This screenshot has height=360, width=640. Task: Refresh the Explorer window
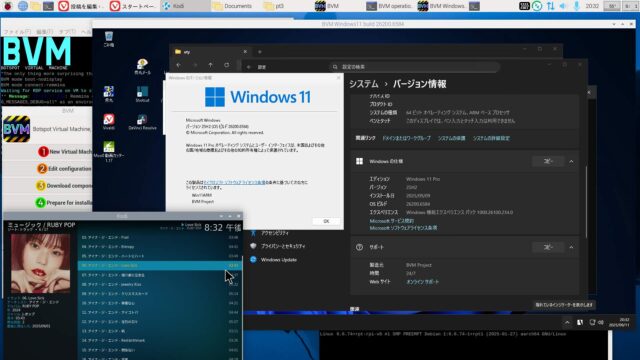227,65
